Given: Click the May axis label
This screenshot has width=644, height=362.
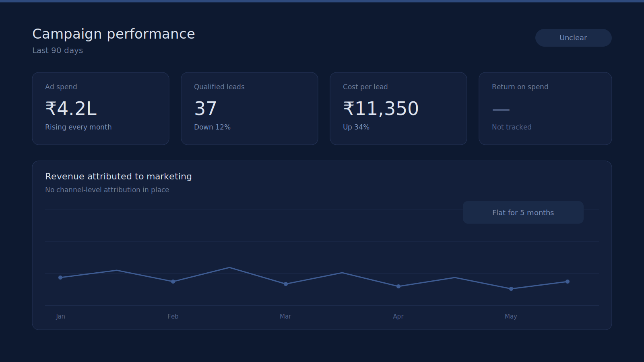Looking at the screenshot, I should pyautogui.click(x=511, y=317).
